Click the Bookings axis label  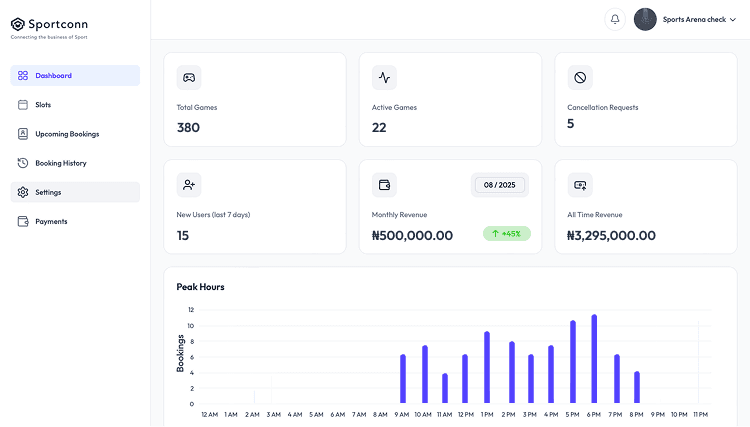(x=180, y=353)
